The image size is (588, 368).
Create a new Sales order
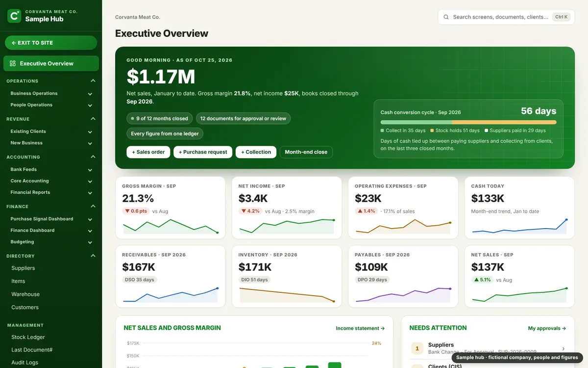(x=148, y=152)
